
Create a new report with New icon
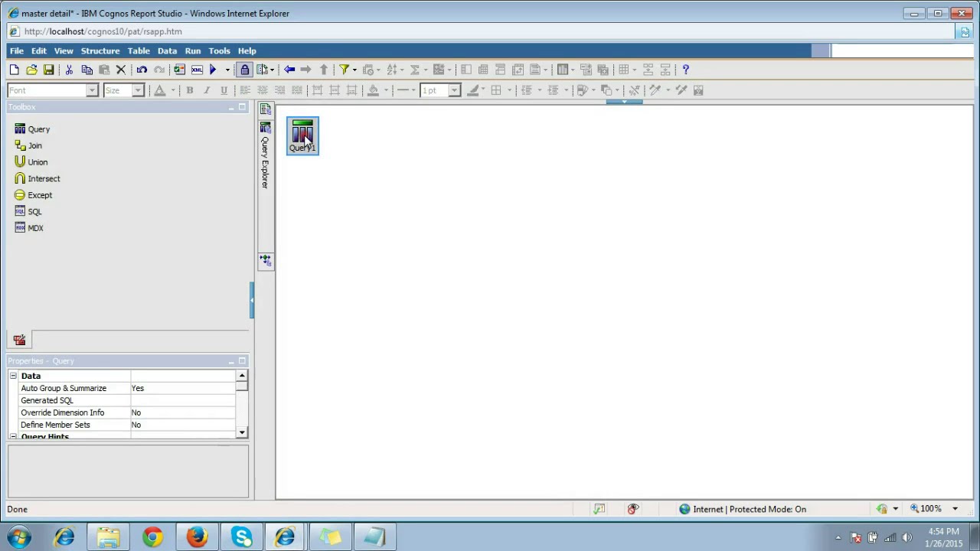coord(14,70)
